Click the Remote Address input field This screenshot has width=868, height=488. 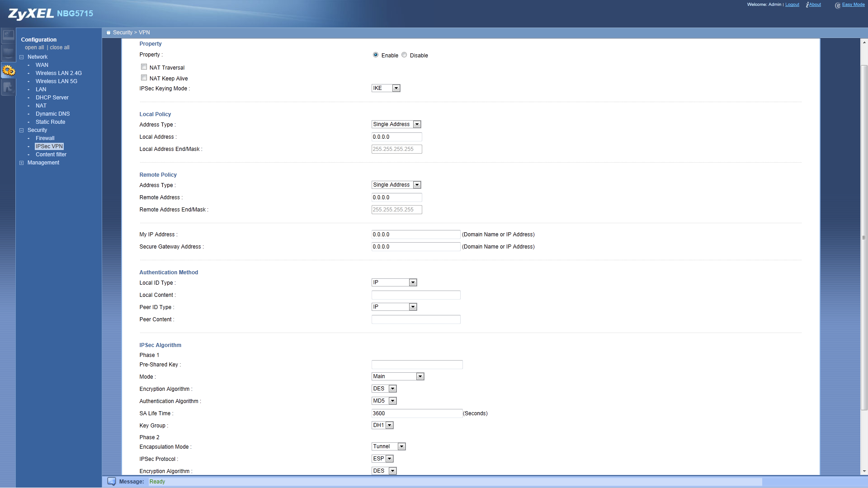tap(396, 197)
